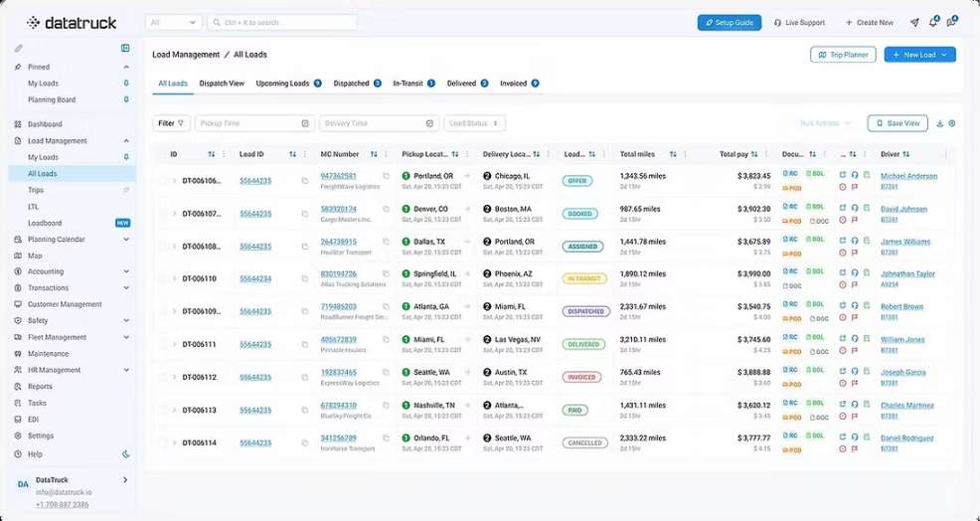Open the Load Status dropdown filter
The height and width of the screenshot is (521, 980).
[x=474, y=123]
